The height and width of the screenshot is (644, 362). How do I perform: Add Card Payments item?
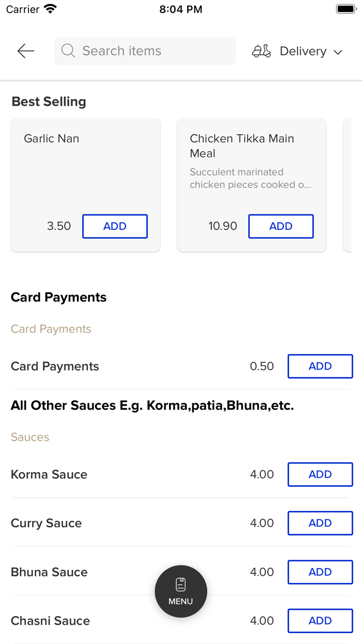tap(320, 367)
